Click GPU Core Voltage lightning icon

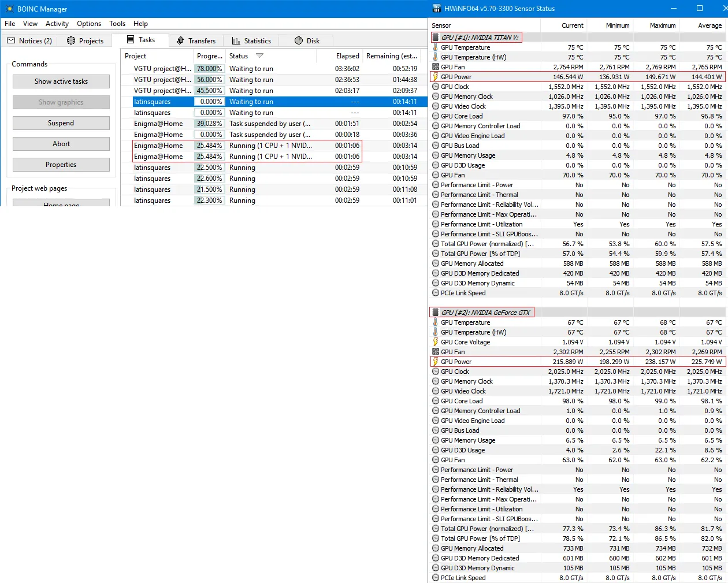click(436, 342)
